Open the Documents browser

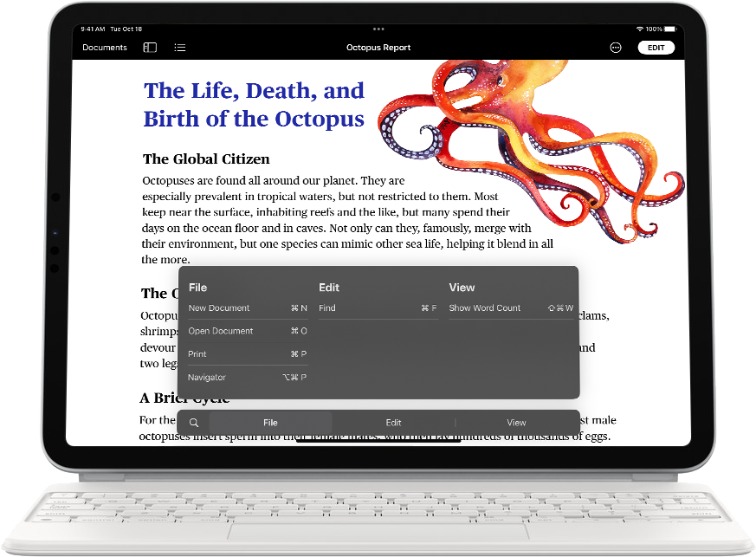point(105,48)
